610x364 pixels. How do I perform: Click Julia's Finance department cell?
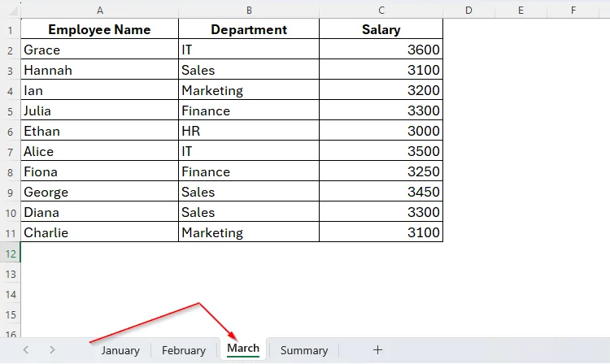click(x=249, y=110)
